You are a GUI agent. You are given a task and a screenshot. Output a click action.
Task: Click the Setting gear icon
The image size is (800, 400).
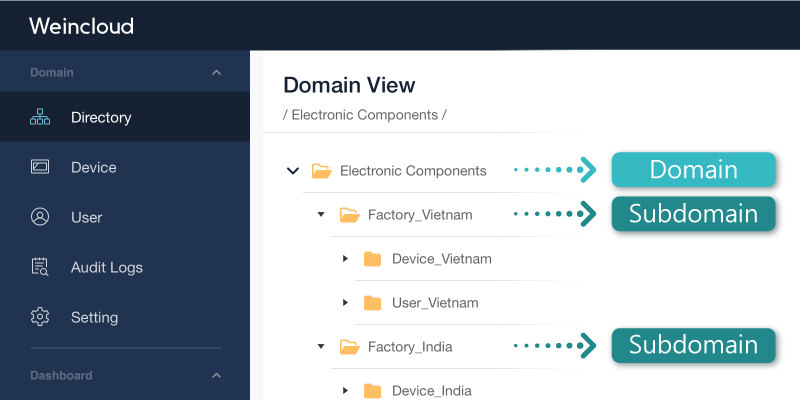point(40,317)
